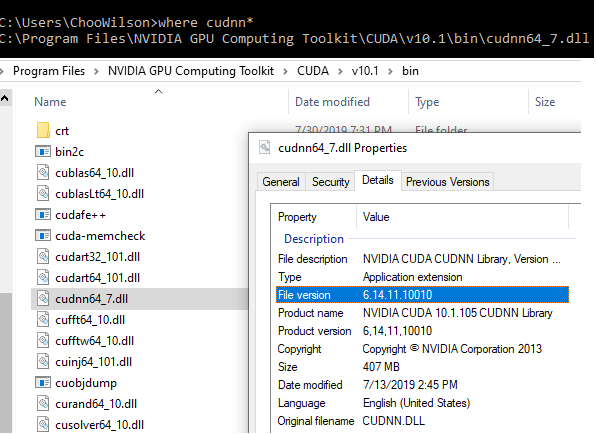Sort files by Size column
Image resolution: width=596 pixels, height=434 pixels.
(x=545, y=102)
